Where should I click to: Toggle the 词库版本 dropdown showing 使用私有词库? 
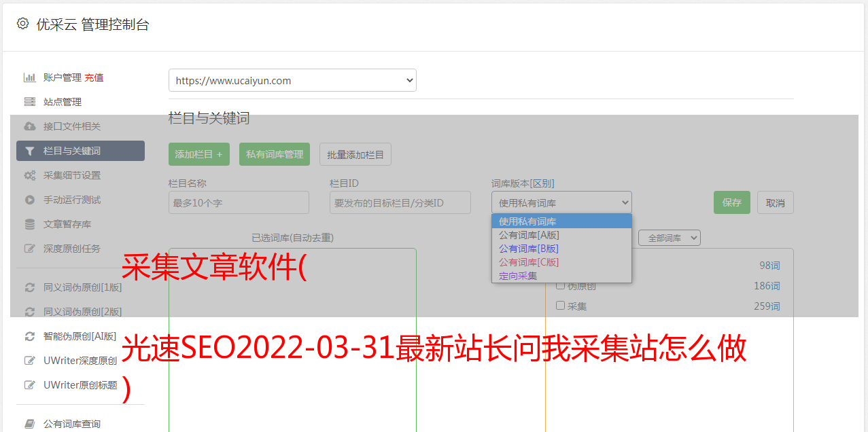point(561,202)
